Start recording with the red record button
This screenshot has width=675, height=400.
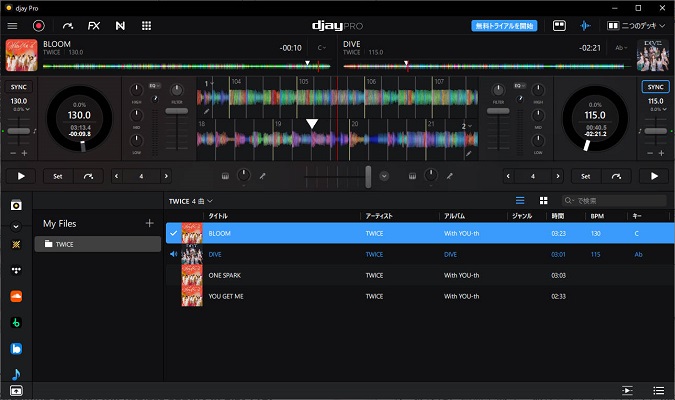[39, 26]
